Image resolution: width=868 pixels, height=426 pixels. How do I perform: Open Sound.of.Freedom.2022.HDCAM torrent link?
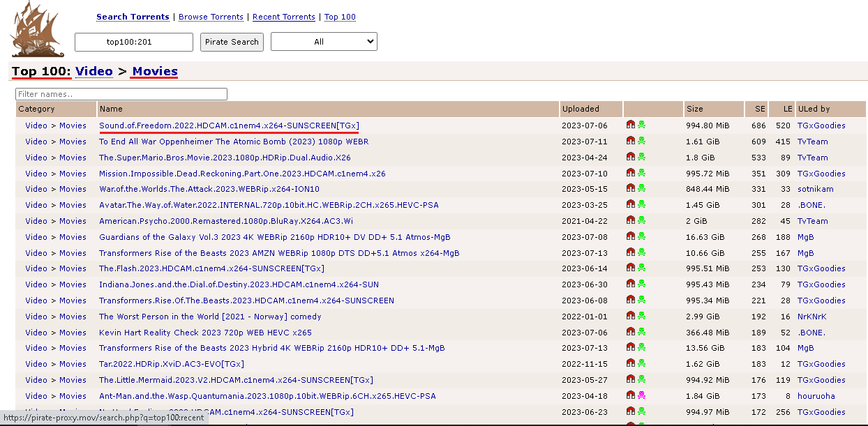pyautogui.click(x=229, y=125)
